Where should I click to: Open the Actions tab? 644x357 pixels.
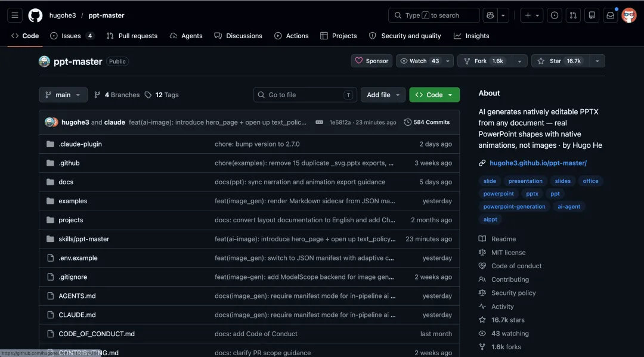tap(291, 36)
